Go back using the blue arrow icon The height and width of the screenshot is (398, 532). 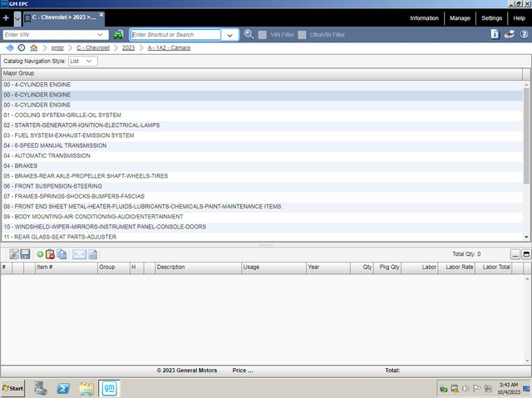(x=10, y=48)
